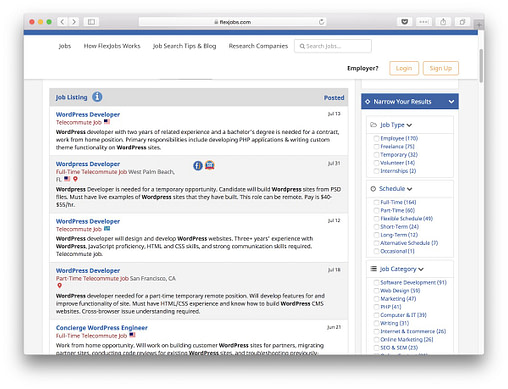Open WordPress Developer job posted Jul 18
This screenshot has width=508, height=389.
tap(88, 271)
